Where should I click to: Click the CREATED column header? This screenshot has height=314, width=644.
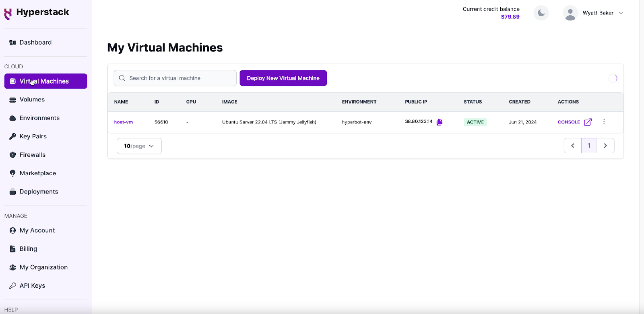[x=520, y=102]
